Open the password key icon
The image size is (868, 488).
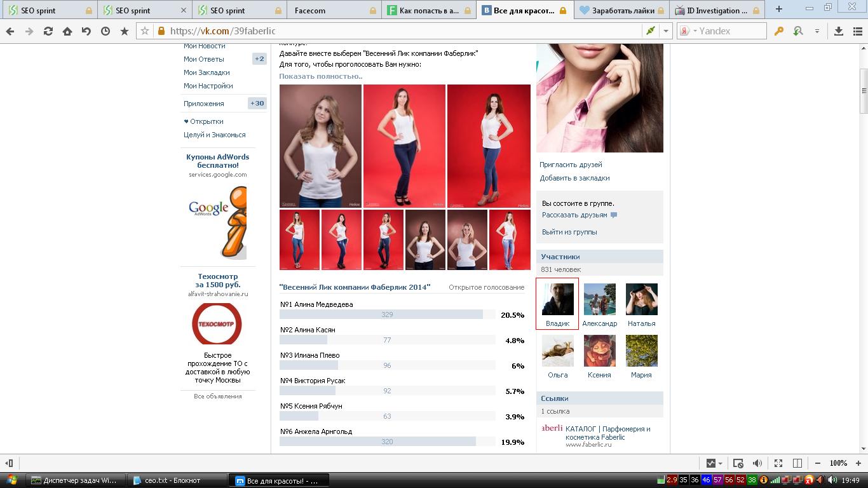779,30
